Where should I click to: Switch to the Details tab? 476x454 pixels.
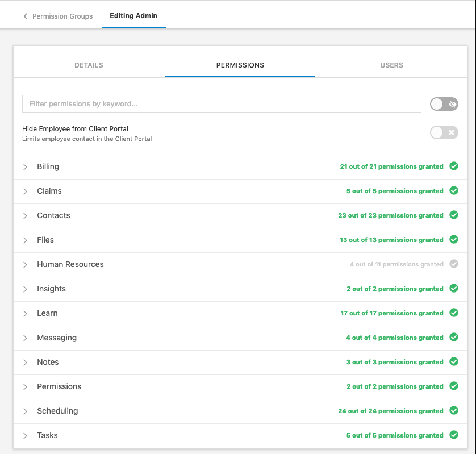(88, 65)
